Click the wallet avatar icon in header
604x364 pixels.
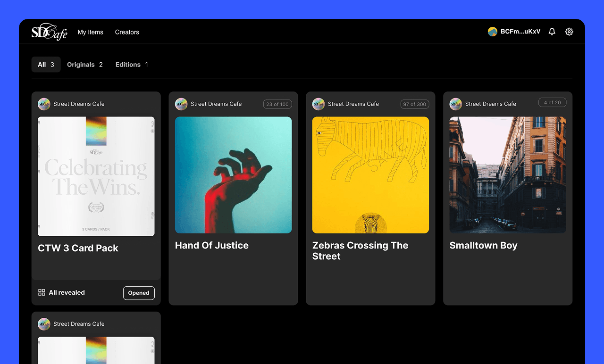(492, 32)
